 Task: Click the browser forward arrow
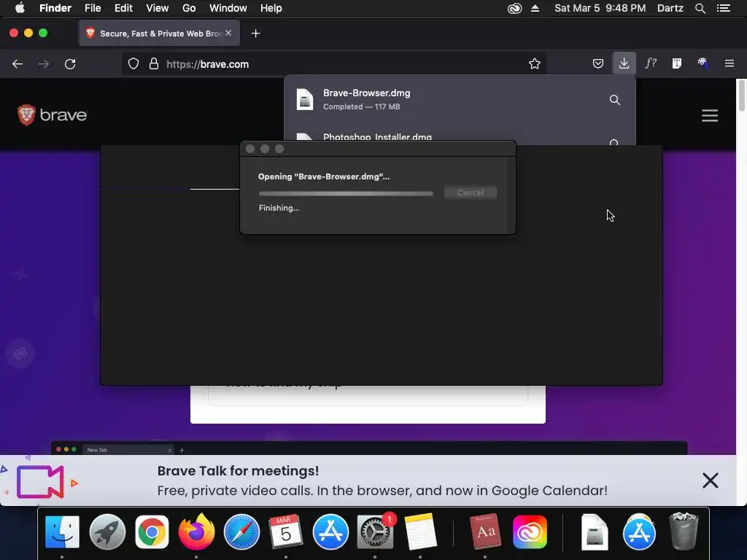[44, 64]
